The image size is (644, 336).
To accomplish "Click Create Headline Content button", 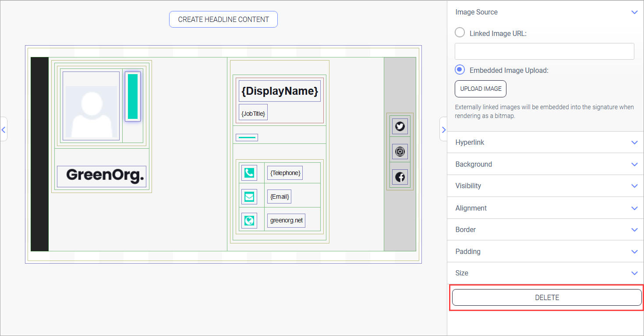I will point(223,19).
